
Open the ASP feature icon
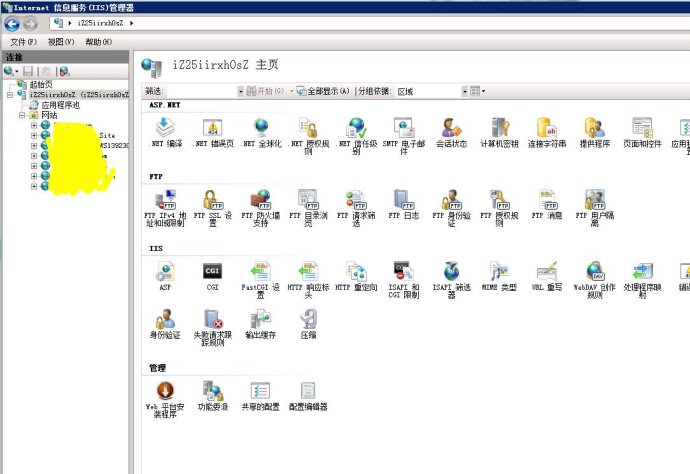pos(165,272)
